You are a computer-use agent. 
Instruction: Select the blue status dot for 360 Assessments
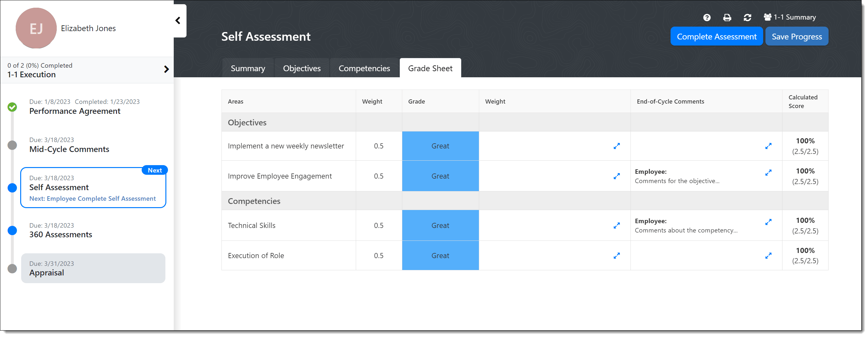(x=12, y=231)
